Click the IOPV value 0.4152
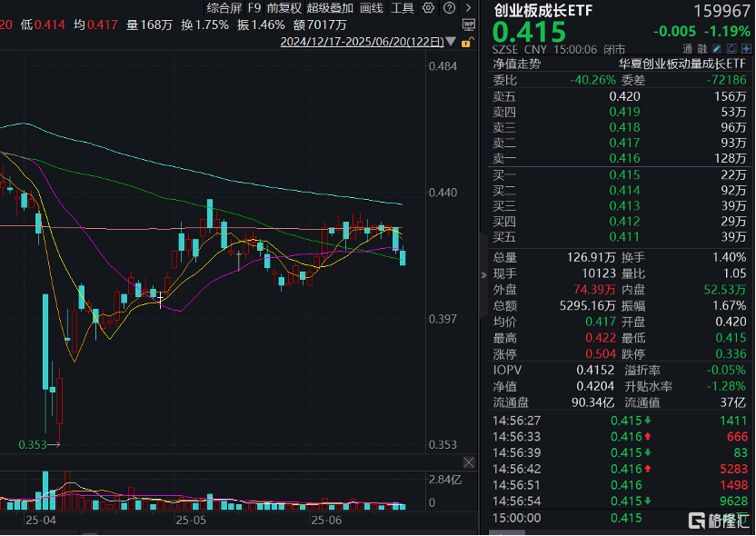This screenshot has width=756, height=536. coord(595,370)
